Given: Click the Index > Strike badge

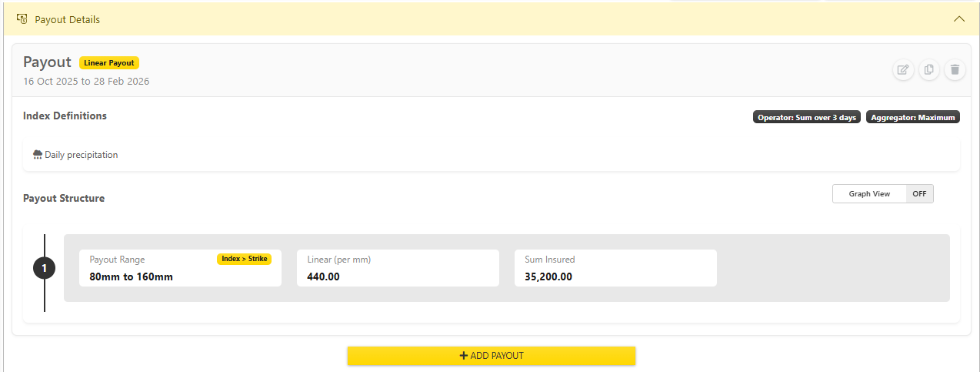Looking at the screenshot, I should coord(245,259).
